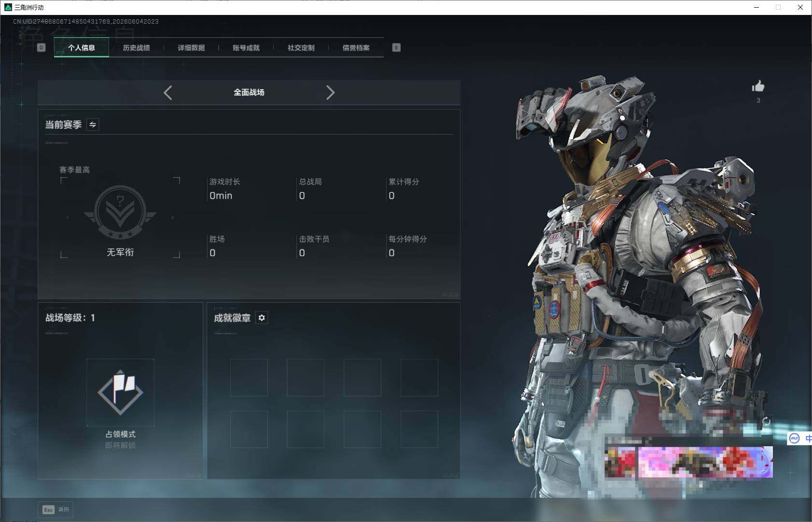The height and width of the screenshot is (522, 812).
Task: Click the 无军衔 rank emblem
Action: (120, 213)
